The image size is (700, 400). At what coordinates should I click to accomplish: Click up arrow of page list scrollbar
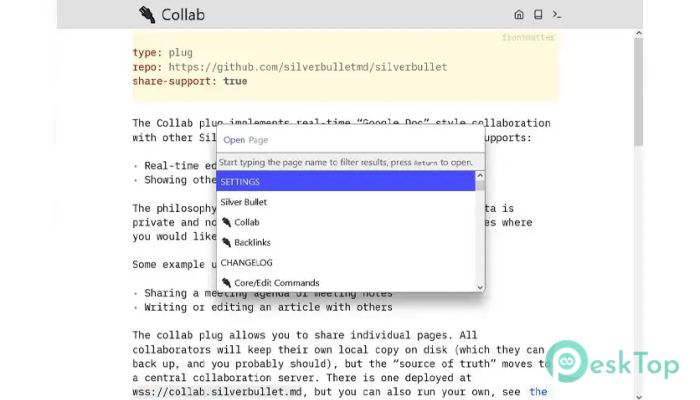point(480,176)
